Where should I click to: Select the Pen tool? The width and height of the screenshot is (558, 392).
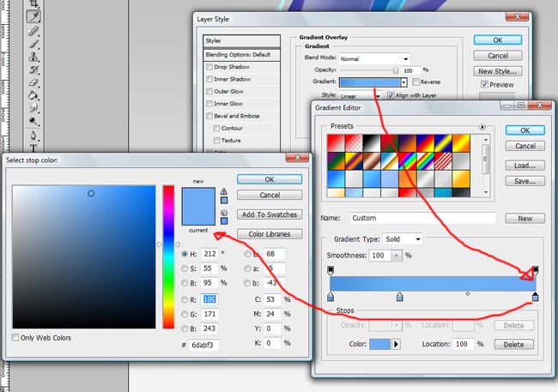(33, 136)
